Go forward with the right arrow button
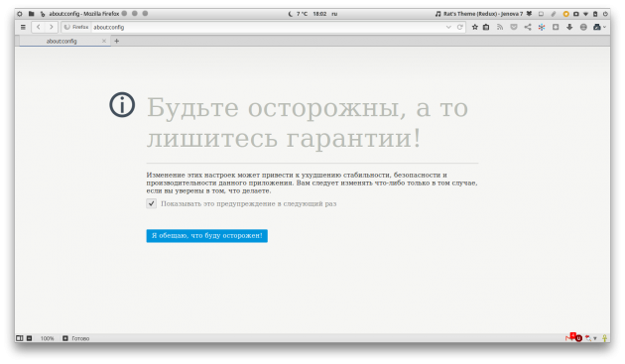625x364 pixels. pos(51,27)
